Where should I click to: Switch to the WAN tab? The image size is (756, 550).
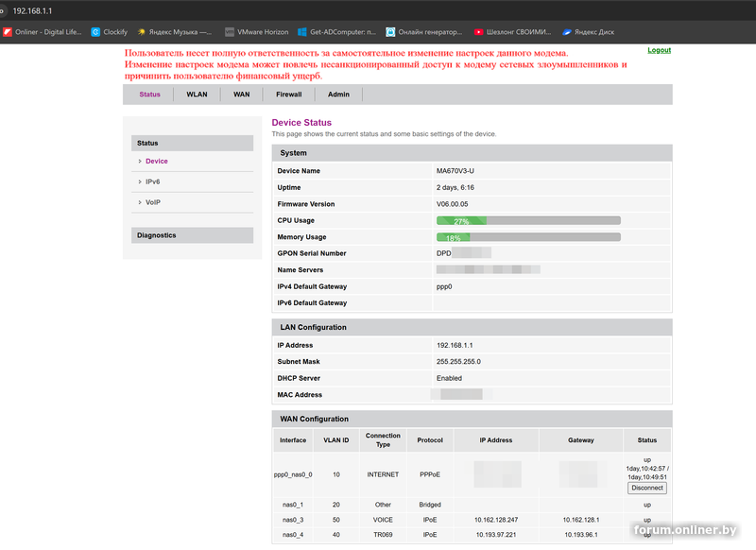point(242,95)
